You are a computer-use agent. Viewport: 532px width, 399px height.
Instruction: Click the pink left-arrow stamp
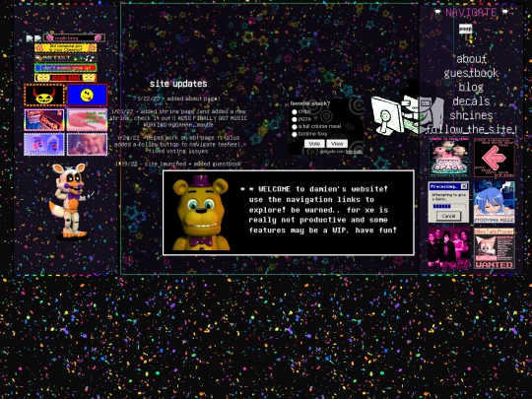(x=494, y=157)
